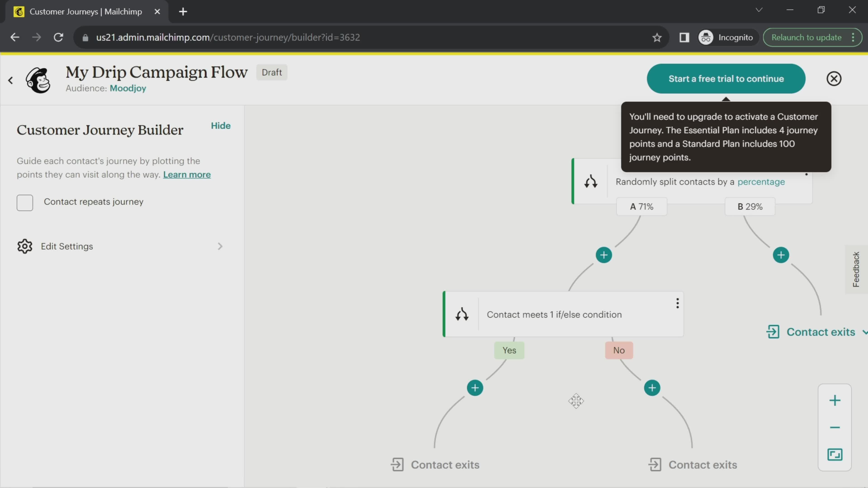Click the add step icon on No branch

[652, 388]
